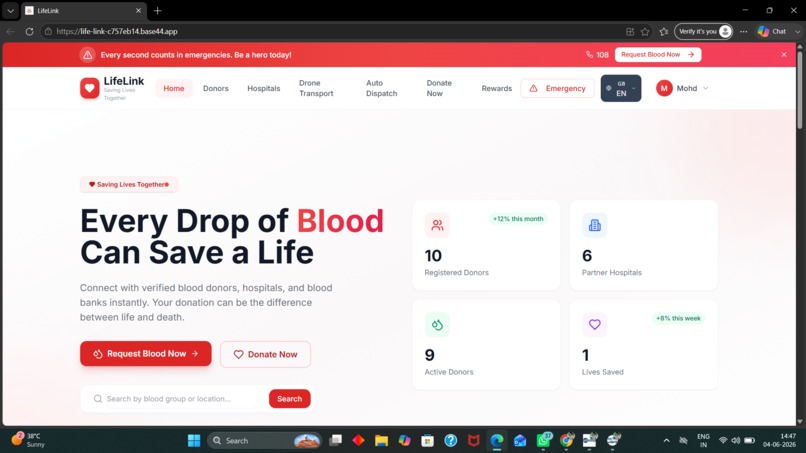Image resolution: width=806 pixels, height=453 pixels.
Task: Click the Lives Saved heart icon
Action: (594, 324)
